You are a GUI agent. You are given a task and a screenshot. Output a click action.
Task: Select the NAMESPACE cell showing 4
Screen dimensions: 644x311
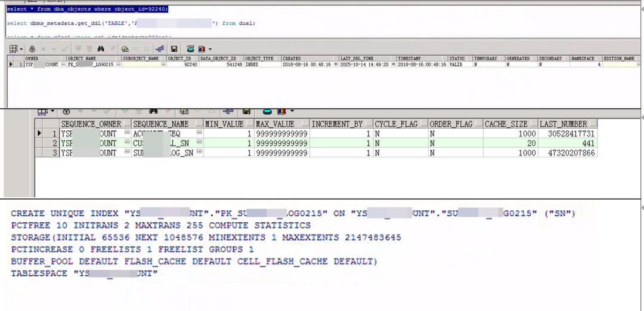click(x=586, y=65)
